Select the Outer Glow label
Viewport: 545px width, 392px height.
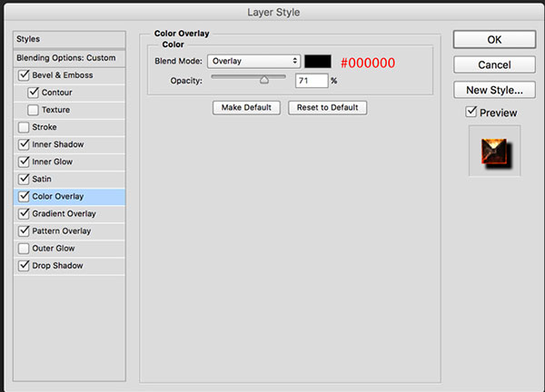point(54,249)
